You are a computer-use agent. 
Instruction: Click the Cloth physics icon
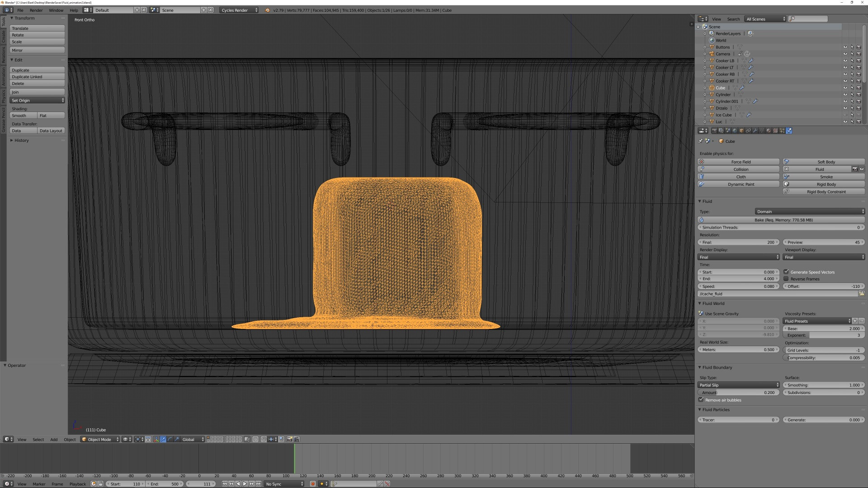[702, 176]
